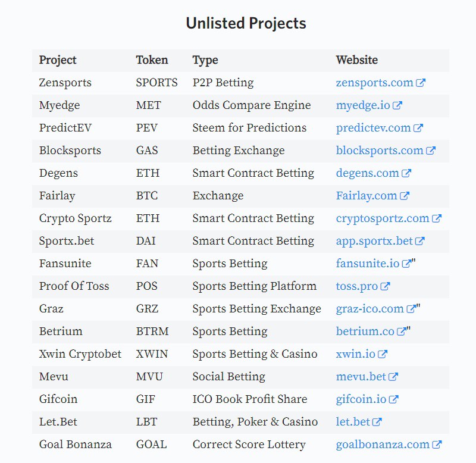Open the betrium.co link
The height and width of the screenshot is (463, 476).
(x=365, y=331)
